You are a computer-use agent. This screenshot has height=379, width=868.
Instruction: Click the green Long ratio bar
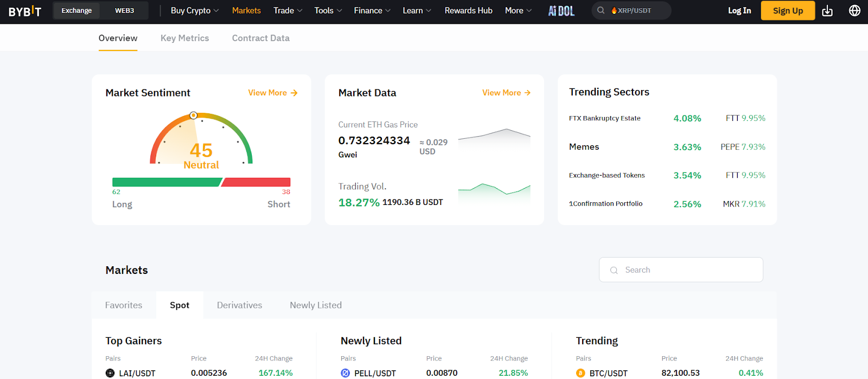[x=167, y=182]
